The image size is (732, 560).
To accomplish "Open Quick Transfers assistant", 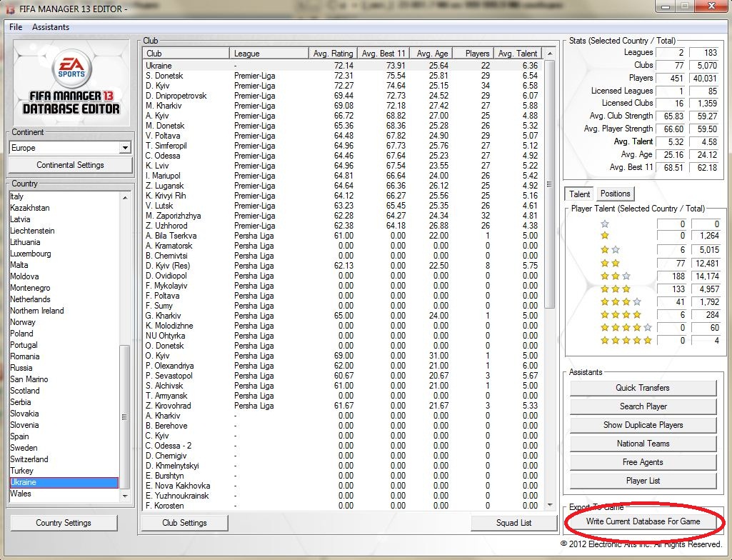I will (x=643, y=388).
